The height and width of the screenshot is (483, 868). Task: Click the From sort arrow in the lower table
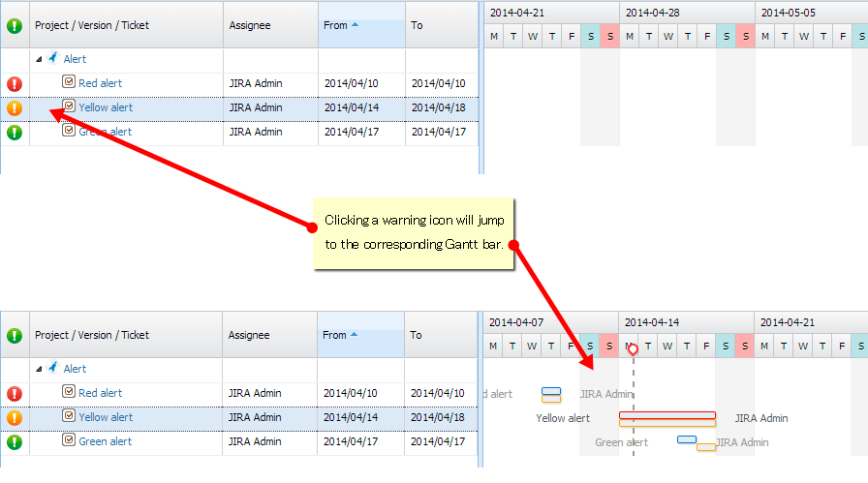click(355, 335)
